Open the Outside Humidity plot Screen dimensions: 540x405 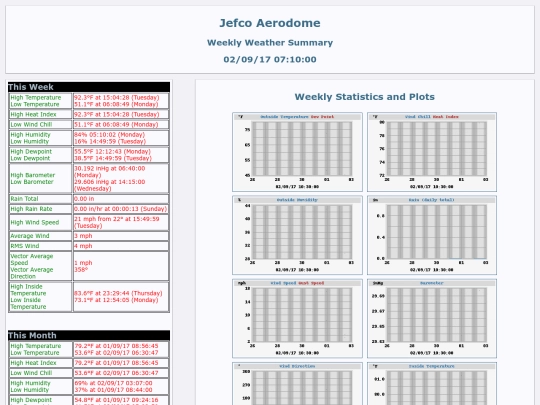click(x=297, y=235)
